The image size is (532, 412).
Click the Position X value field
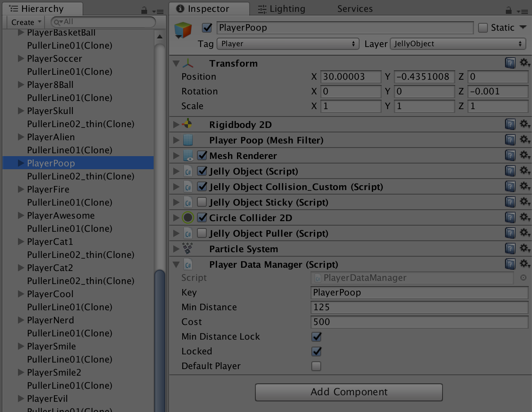[351, 77]
